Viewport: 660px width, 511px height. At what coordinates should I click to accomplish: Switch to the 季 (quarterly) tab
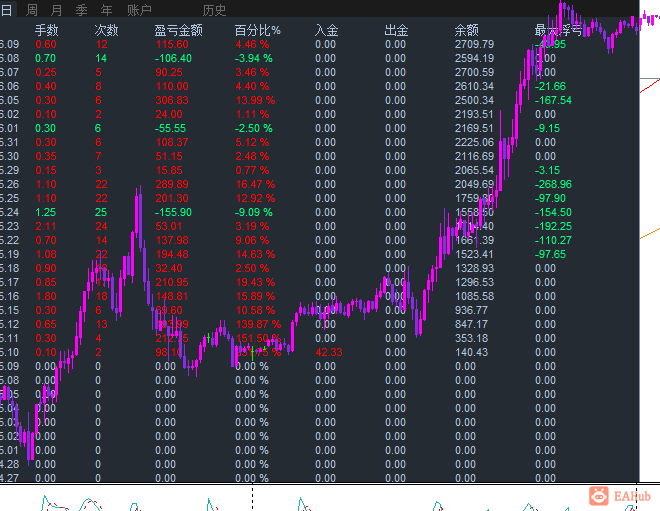click(82, 10)
